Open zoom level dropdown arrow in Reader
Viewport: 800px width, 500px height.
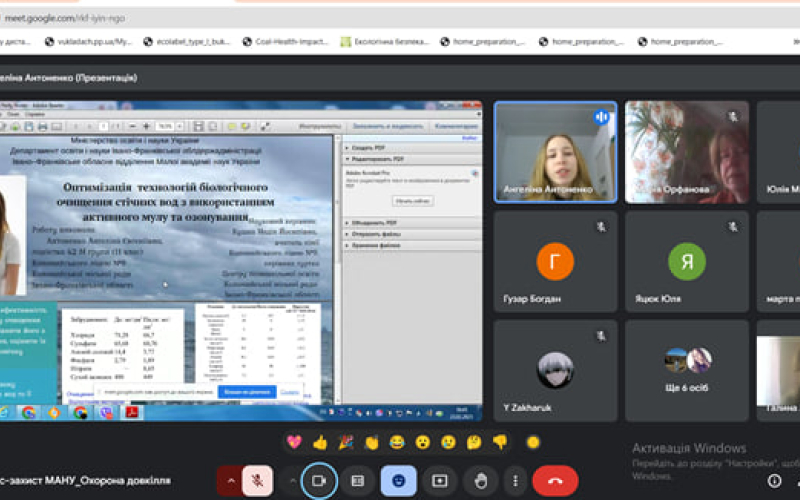click(x=180, y=126)
